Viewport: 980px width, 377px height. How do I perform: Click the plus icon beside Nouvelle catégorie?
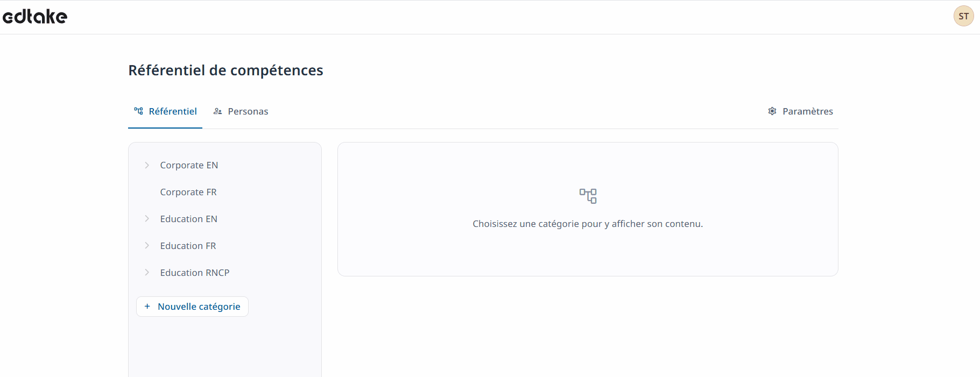(147, 307)
